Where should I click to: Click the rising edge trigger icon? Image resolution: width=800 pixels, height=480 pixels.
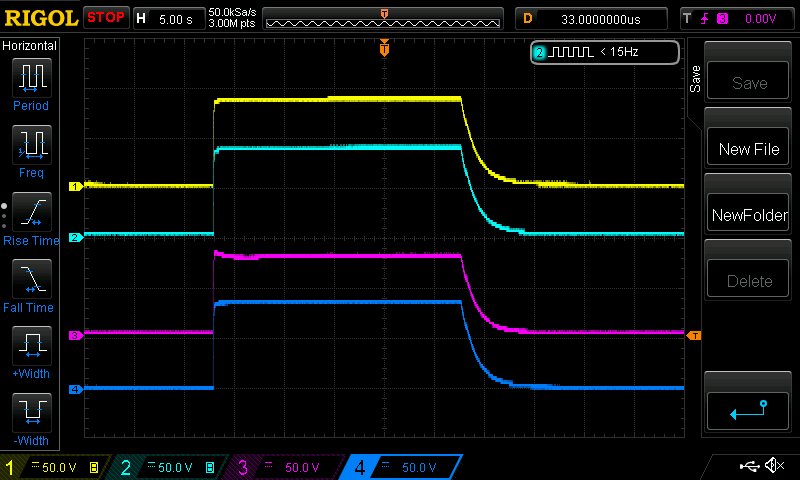pos(705,19)
